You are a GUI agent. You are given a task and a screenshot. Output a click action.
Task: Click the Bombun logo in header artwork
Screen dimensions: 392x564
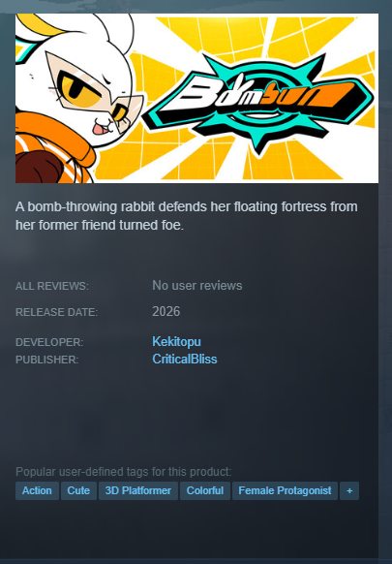[258, 96]
